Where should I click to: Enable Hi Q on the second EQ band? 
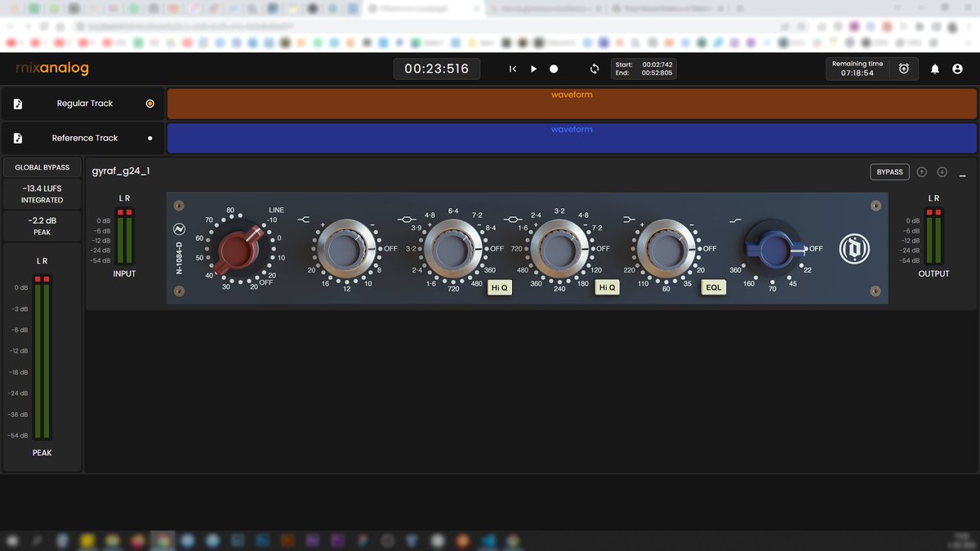(x=607, y=287)
